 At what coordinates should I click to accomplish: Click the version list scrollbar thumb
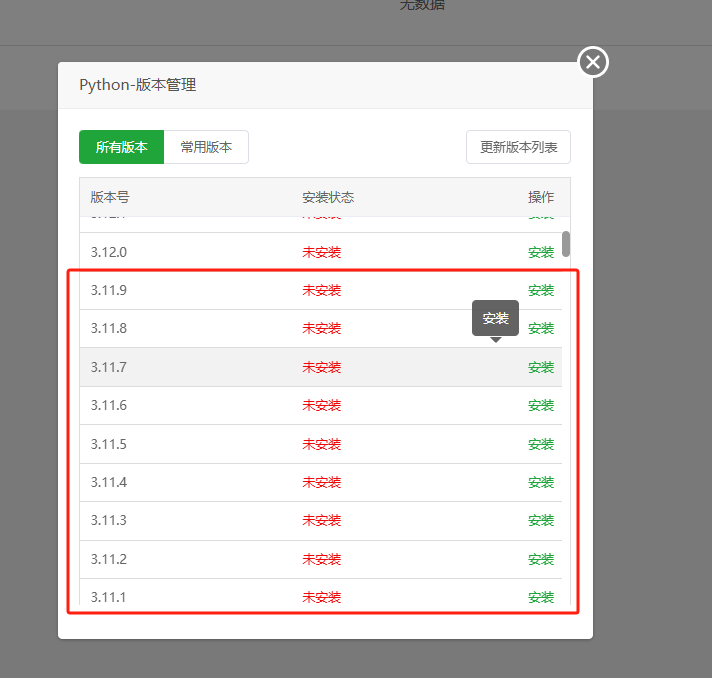coord(566,244)
